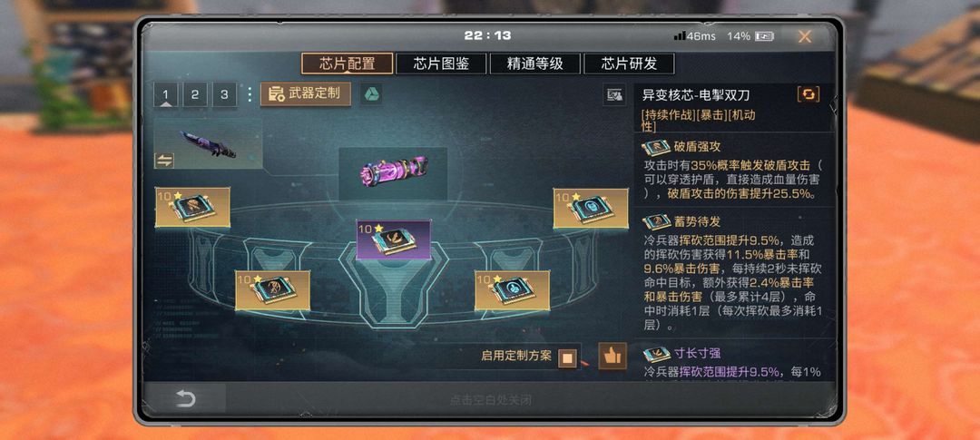Click the orange refresh icon beside 异变核芯 title
This screenshot has height=440, width=980.
808,94
